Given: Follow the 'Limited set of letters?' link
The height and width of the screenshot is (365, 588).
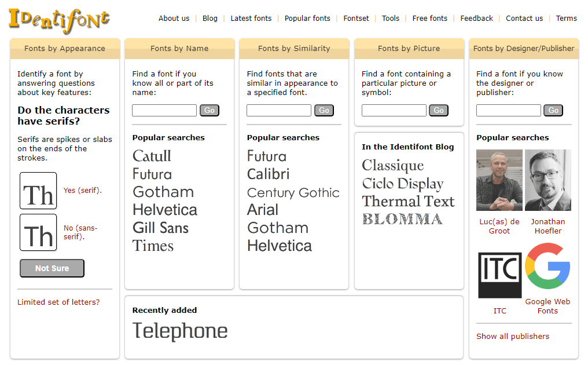Looking at the screenshot, I should 58,302.
